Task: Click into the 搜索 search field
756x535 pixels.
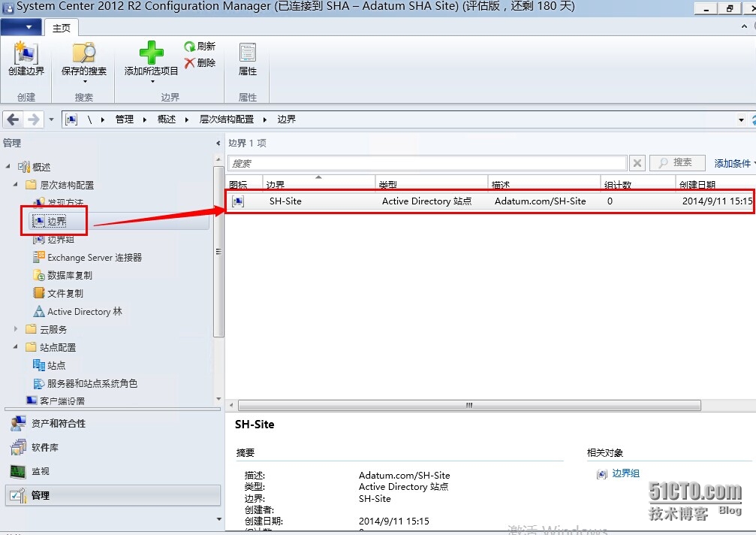Action: coord(427,163)
